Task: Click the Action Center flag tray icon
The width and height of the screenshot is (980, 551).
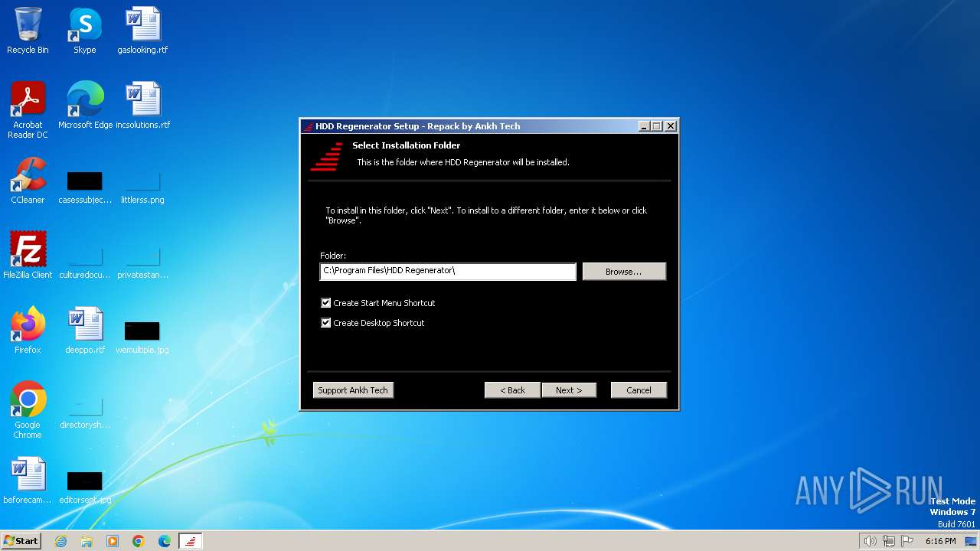Action: (x=907, y=541)
